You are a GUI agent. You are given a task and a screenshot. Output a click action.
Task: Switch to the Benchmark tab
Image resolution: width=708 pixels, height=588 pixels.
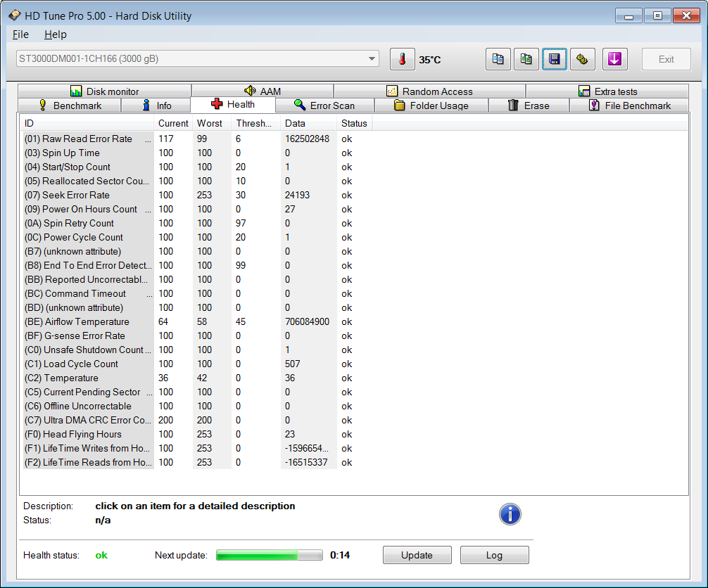point(70,105)
